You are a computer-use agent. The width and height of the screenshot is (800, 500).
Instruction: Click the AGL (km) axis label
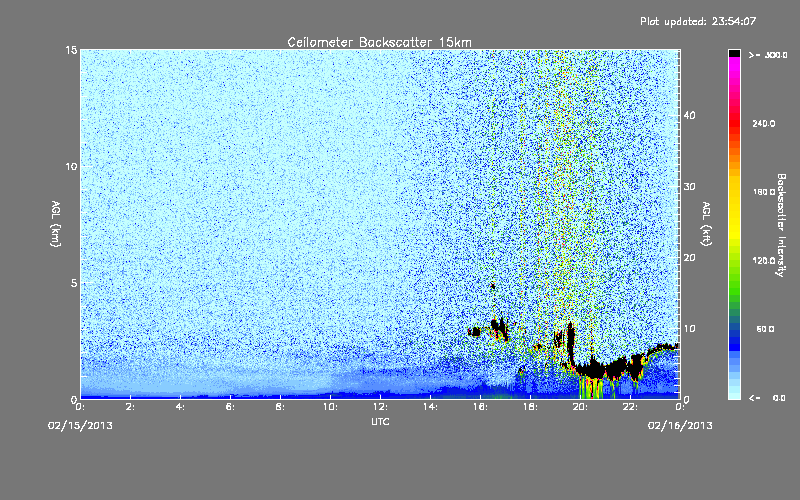point(56,223)
